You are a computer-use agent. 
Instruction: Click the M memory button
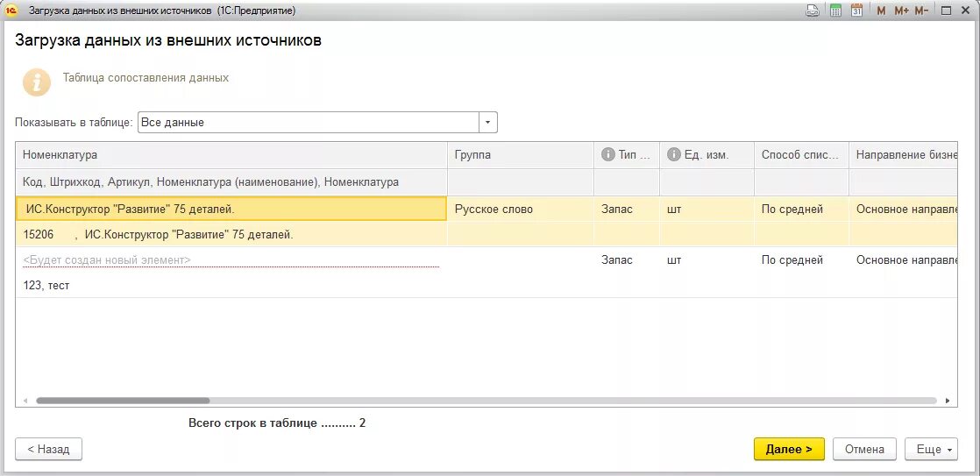881,11
